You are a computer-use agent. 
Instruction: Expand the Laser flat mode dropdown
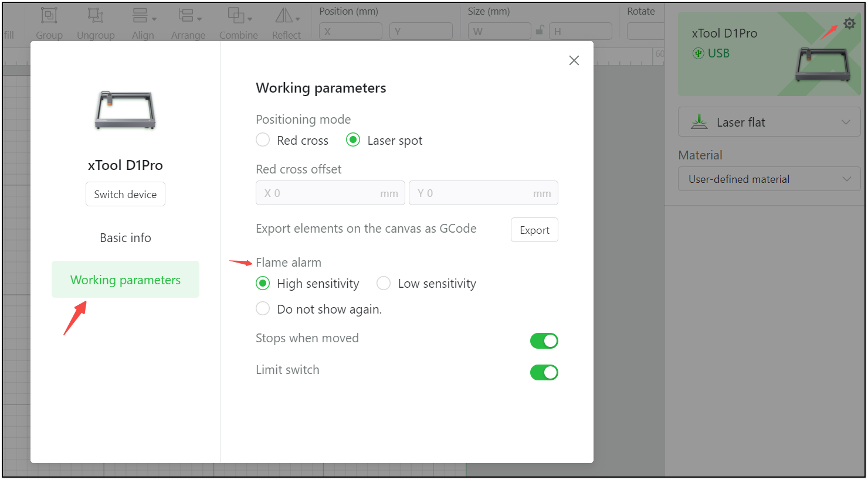(769, 122)
